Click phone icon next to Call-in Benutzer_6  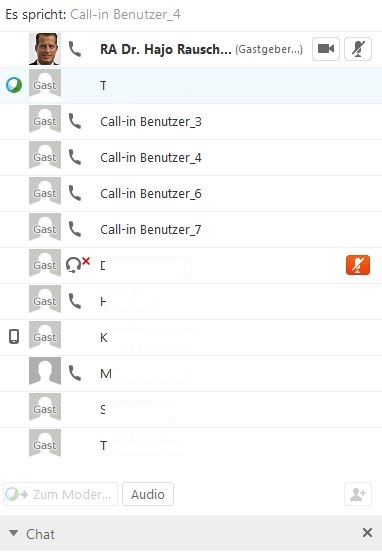pos(75,193)
